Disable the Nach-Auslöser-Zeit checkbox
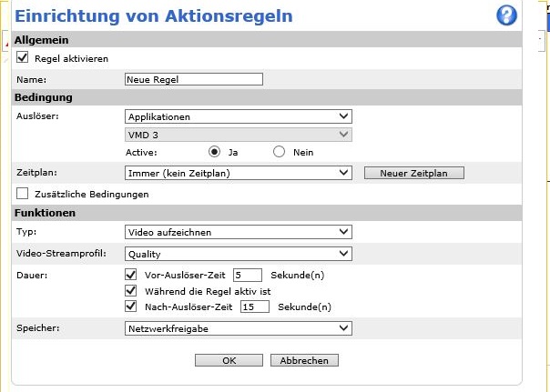 130,307
